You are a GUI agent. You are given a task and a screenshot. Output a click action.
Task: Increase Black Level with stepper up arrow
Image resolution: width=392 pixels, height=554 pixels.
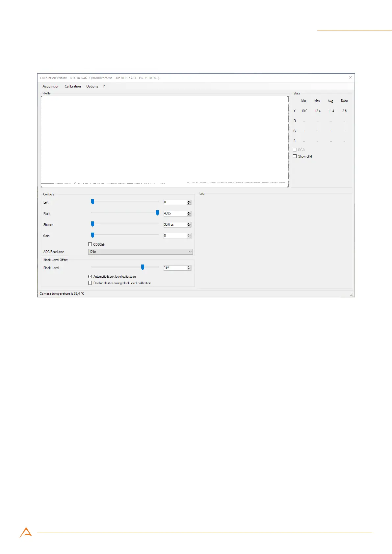click(189, 266)
